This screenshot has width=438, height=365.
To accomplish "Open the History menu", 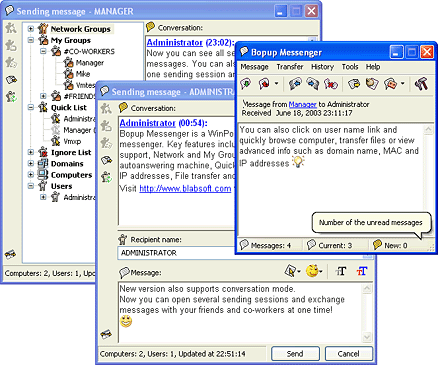I will (322, 67).
